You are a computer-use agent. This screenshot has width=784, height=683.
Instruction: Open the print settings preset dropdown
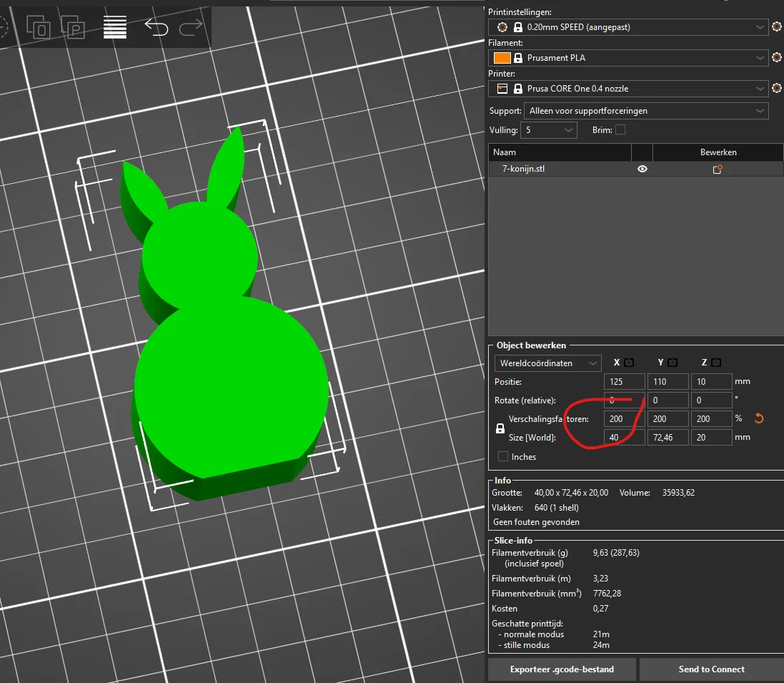pyautogui.click(x=627, y=27)
